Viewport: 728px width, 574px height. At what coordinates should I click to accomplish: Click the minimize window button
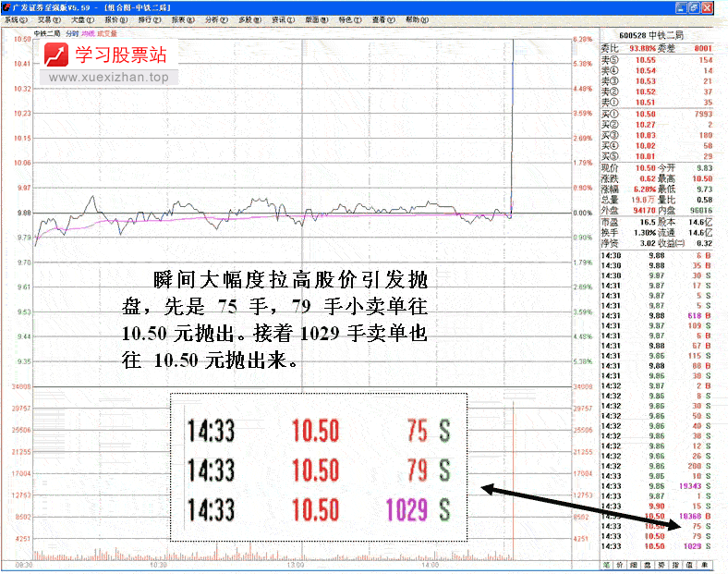(680, 6)
